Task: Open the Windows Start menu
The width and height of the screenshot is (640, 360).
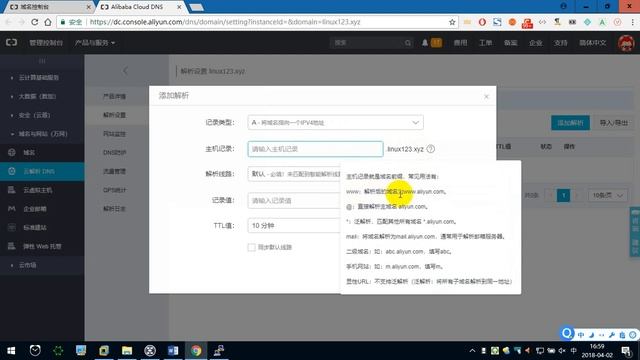Action: (11, 351)
